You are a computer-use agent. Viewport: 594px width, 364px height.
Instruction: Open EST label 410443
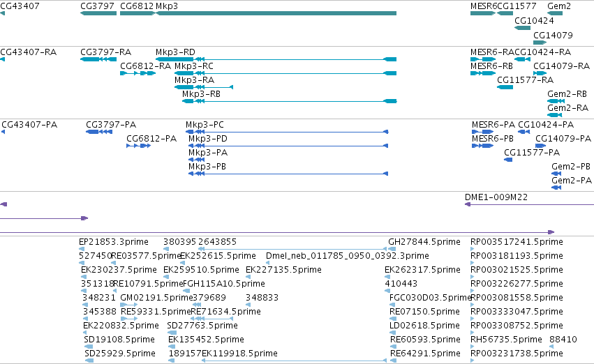pos(401,284)
